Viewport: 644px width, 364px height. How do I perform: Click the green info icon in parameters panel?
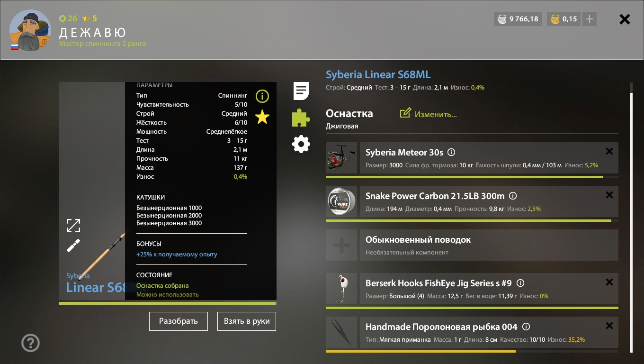262,96
